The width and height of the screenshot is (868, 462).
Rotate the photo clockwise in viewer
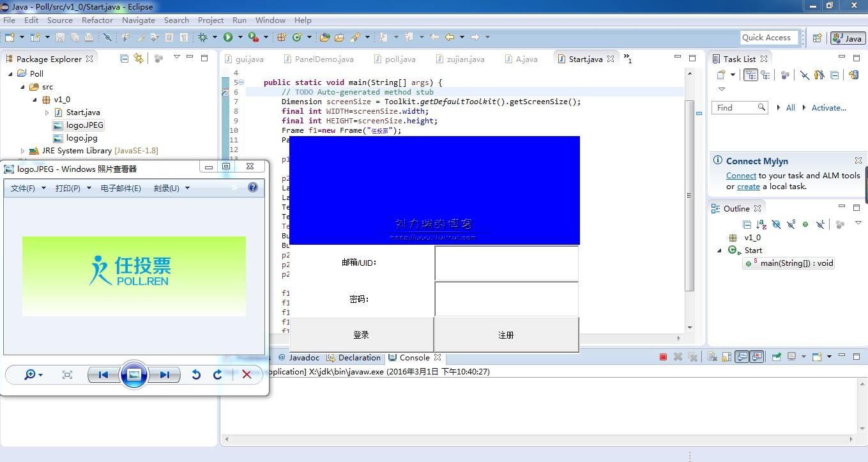tap(218, 375)
